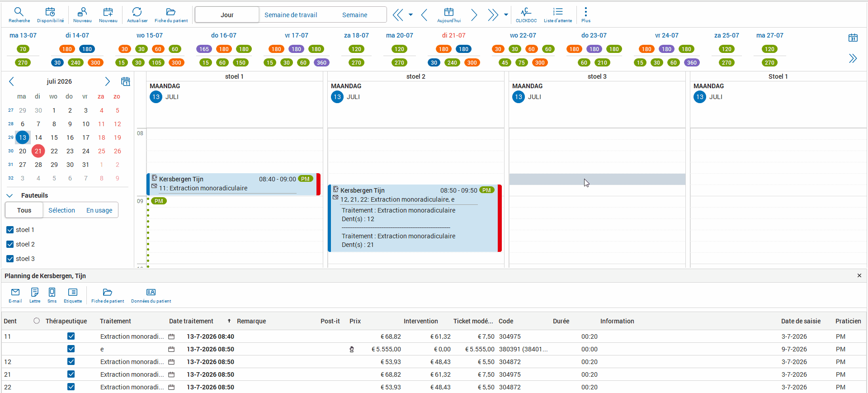868x393 pixels.
Task: Send an Sms from planning panel
Action: tap(52, 295)
